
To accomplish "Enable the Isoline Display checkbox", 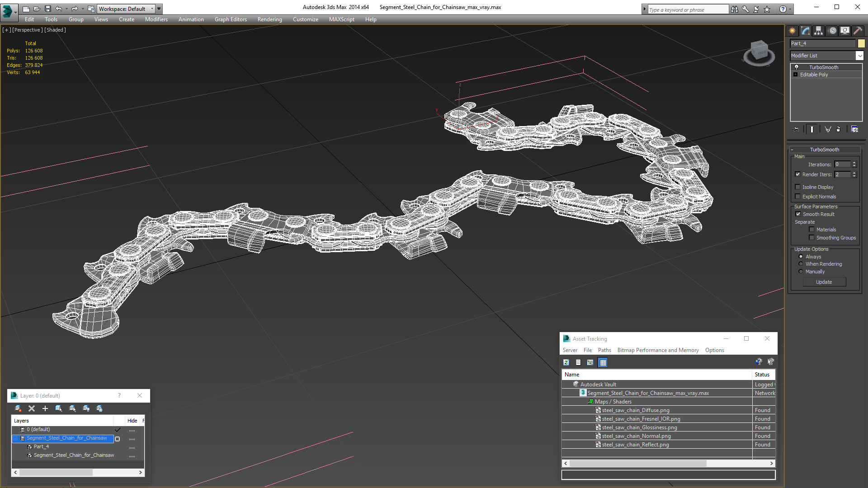I will tap(798, 187).
